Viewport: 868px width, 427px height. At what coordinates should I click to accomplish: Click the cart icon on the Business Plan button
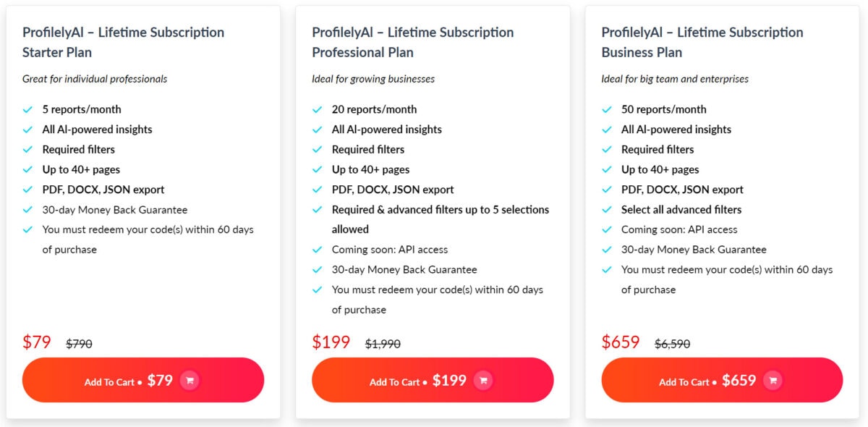(773, 380)
